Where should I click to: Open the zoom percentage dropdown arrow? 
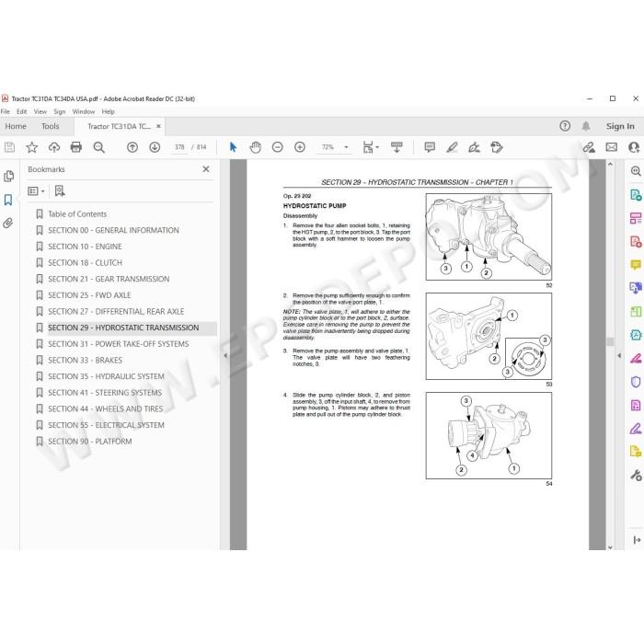click(346, 147)
